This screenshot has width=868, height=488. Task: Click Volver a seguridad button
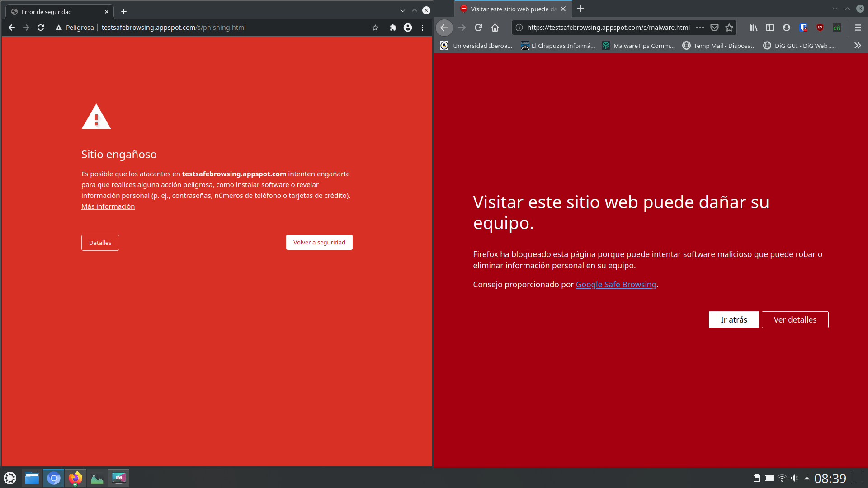click(x=319, y=242)
